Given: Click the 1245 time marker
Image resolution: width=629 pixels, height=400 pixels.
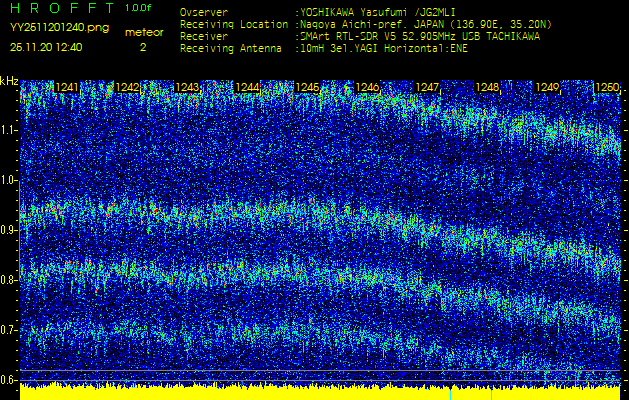Looking at the screenshot, I should point(307,88).
